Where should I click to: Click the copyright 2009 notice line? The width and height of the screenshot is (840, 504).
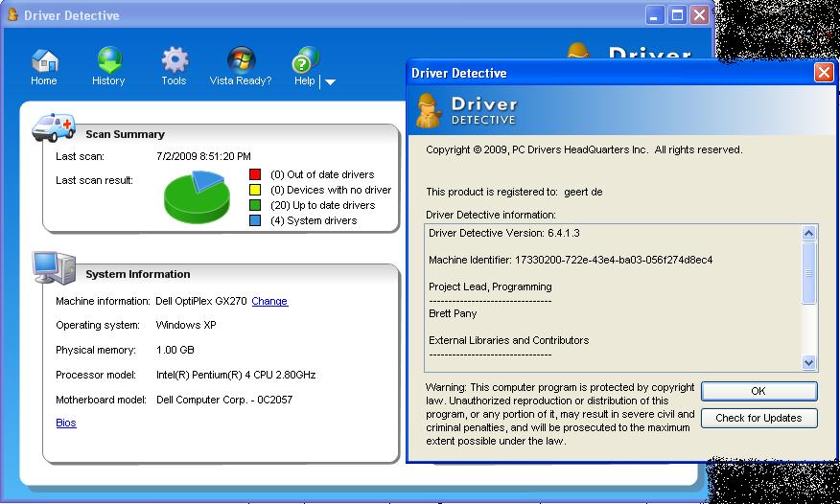(585, 149)
